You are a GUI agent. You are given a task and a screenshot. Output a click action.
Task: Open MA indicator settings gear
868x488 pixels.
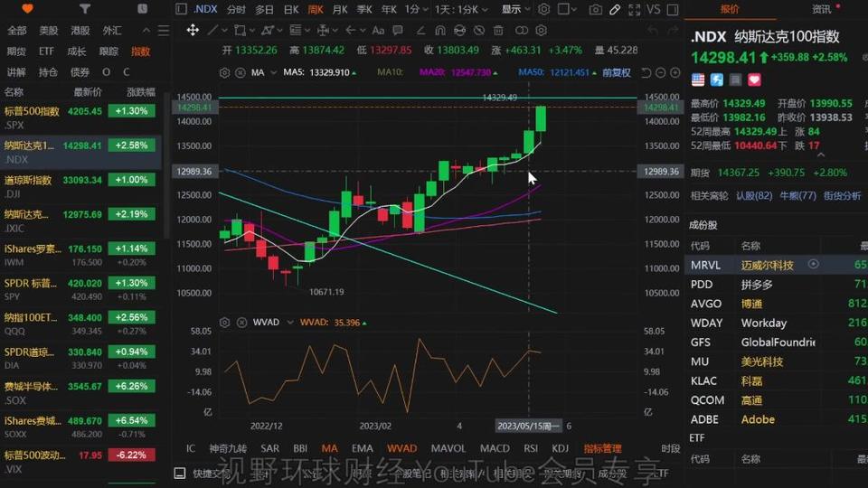[224, 72]
